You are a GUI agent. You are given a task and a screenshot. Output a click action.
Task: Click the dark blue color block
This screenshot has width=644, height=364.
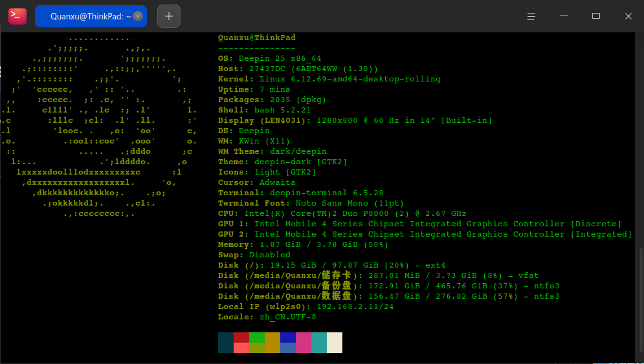coord(288,337)
